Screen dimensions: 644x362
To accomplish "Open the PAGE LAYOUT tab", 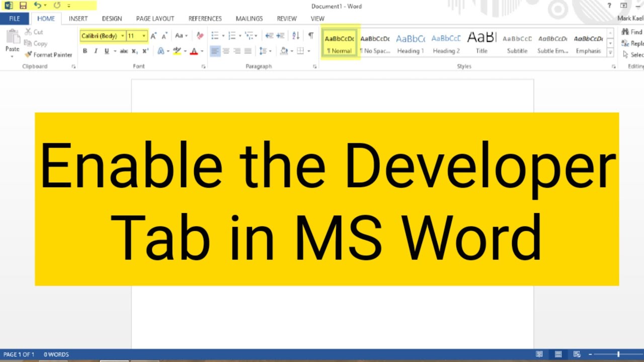I will pos(155,19).
